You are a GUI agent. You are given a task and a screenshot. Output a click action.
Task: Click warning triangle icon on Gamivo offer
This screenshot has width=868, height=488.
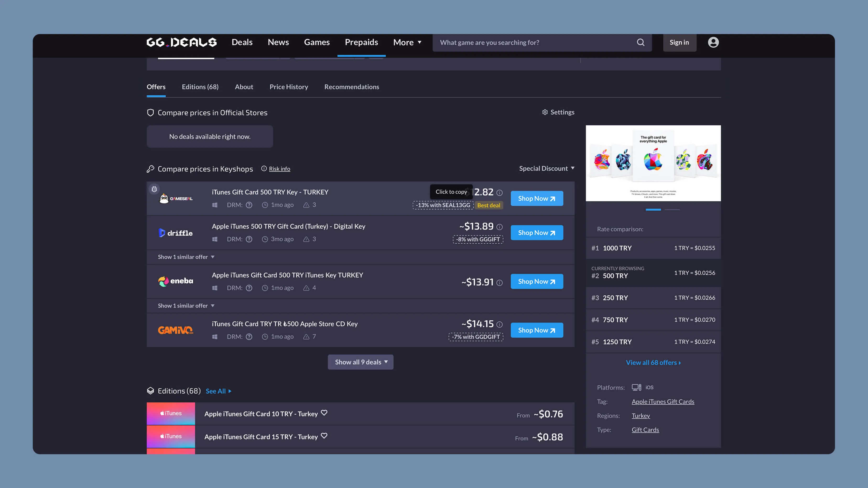tap(306, 337)
